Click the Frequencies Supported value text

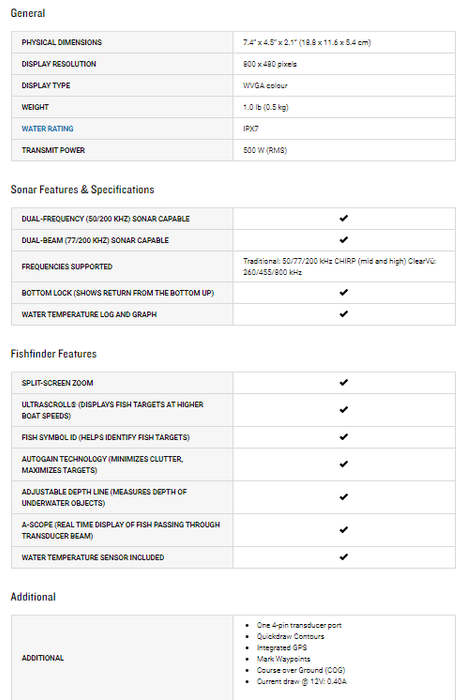point(340,267)
